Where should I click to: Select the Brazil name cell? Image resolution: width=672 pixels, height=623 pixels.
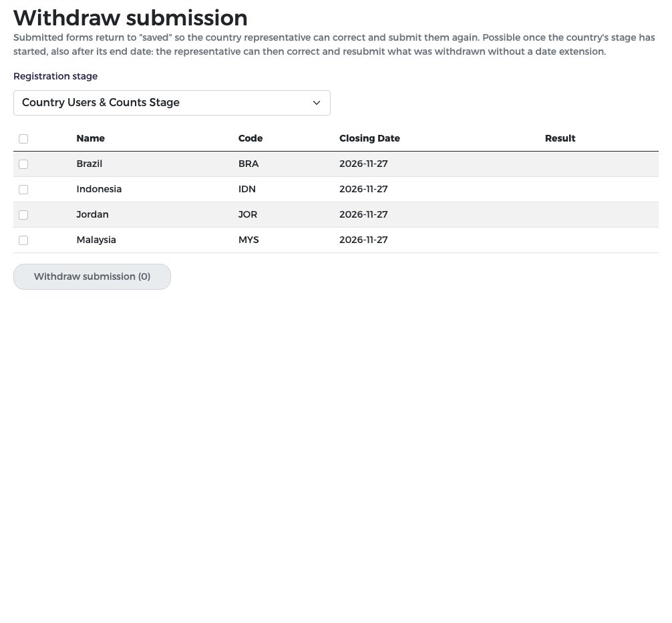89,164
